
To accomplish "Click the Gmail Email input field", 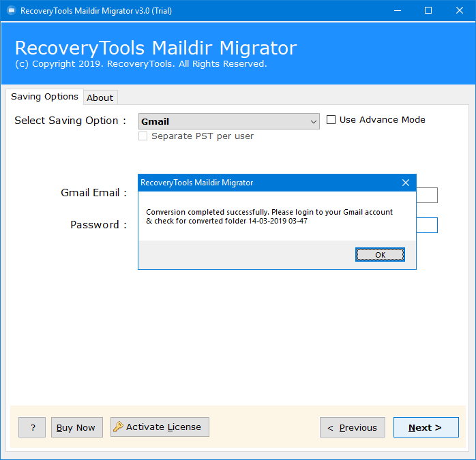I will tap(427, 195).
